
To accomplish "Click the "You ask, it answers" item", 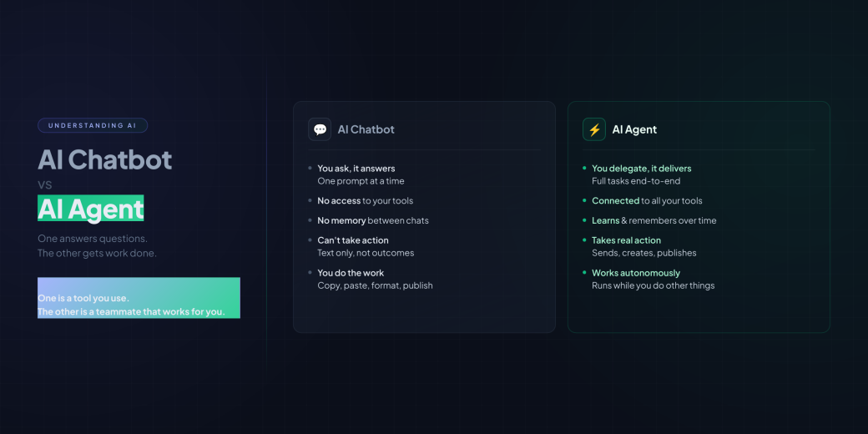I will tap(356, 169).
